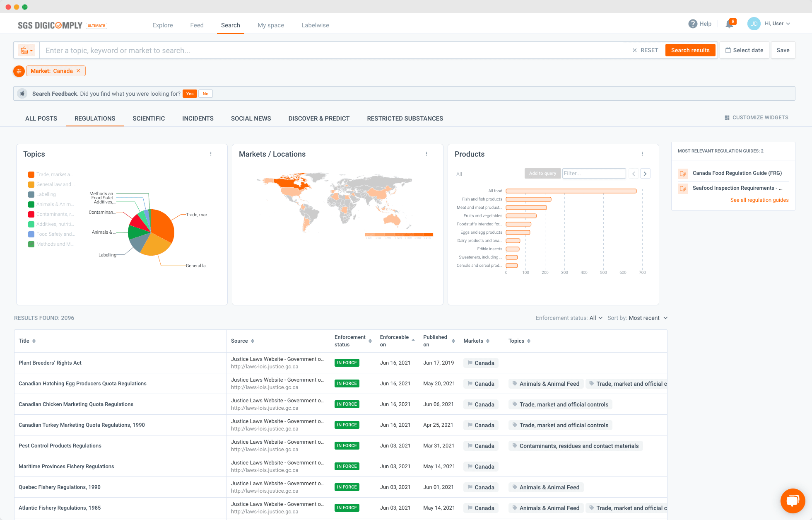812x520 pixels.
Task: Click the X RESET button
Action: [645, 50]
